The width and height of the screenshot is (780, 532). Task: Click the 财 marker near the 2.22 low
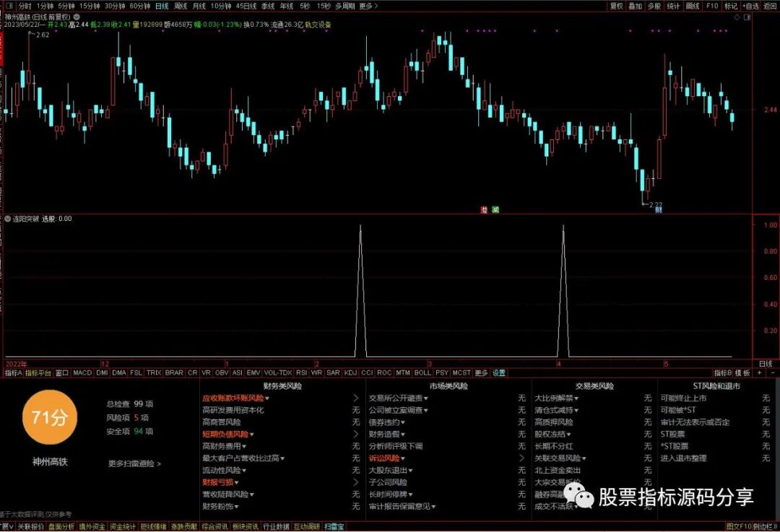pos(659,210)
